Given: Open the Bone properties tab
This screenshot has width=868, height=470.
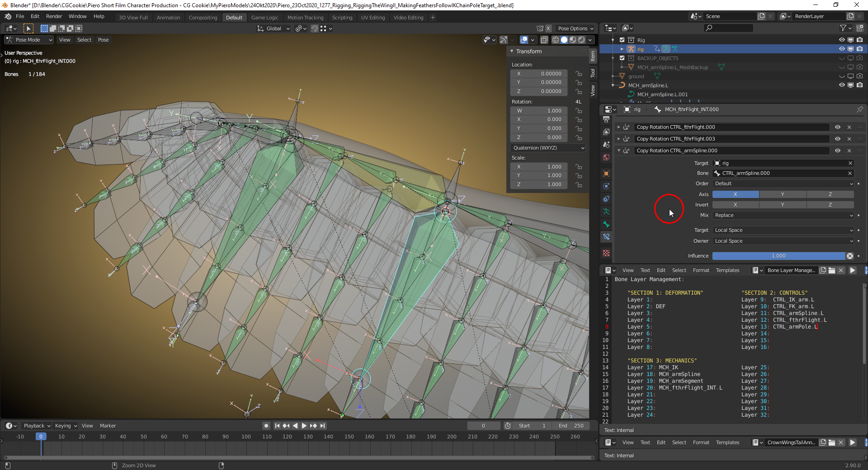Looking at the screenshot, I should pyautogui.click(x=606, y=224).
